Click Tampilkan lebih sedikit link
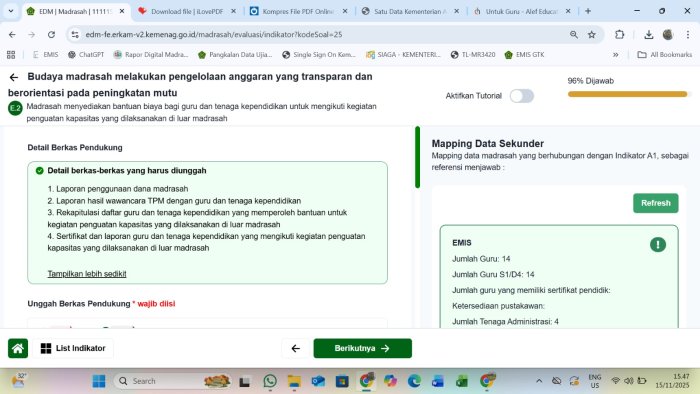This screenshot has width=700, height=394. pyautogui.click(x=87, y=274)
